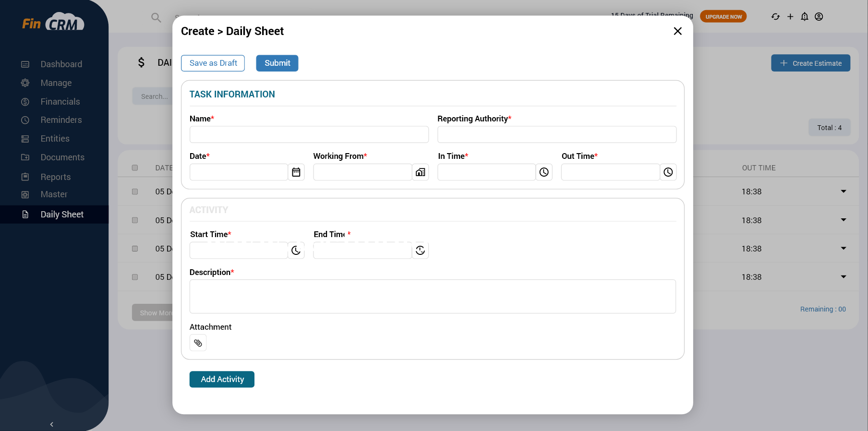Expand the third row dropdown arrow

(844, 248)
